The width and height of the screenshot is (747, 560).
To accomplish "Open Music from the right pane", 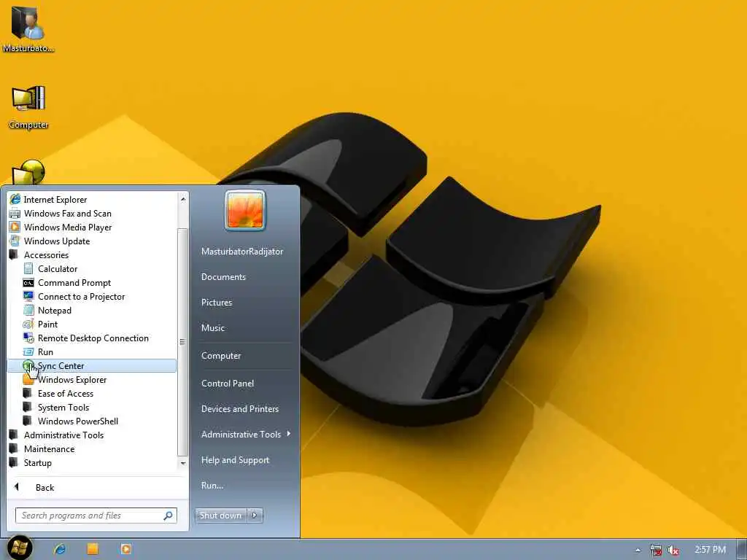I will tap(212, 328).
